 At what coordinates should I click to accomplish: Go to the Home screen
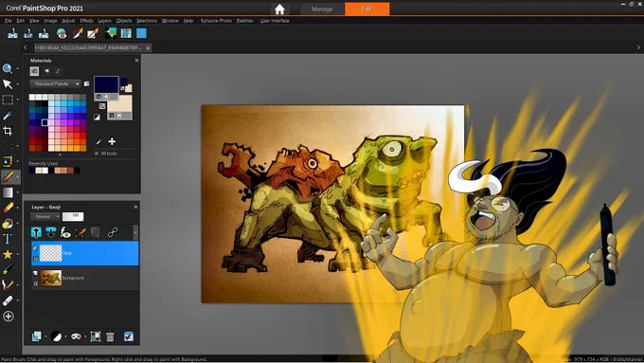279,9
